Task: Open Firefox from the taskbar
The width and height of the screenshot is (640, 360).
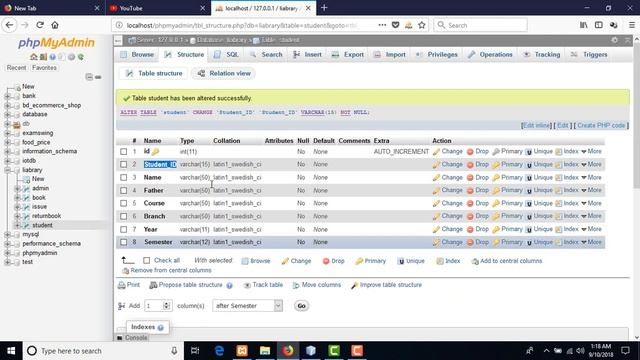Action: (x=288, y=351)
